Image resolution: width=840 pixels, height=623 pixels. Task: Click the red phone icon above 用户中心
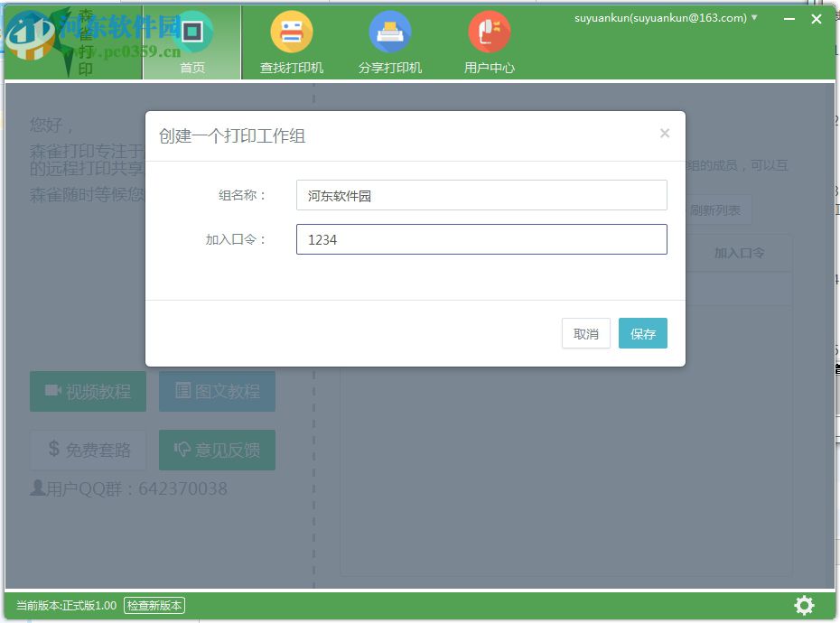click(489, 30)
